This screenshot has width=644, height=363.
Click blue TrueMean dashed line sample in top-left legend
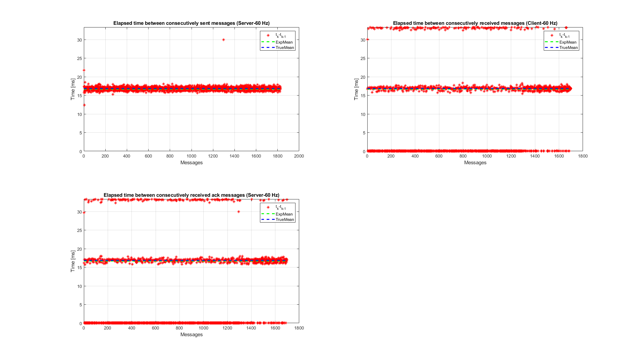(x=268, y=48)
